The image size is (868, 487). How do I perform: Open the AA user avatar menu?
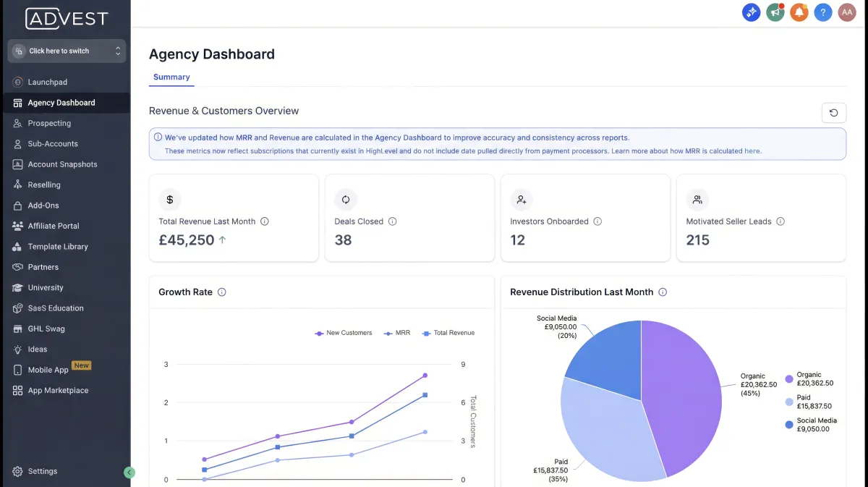tap(846, 12)
